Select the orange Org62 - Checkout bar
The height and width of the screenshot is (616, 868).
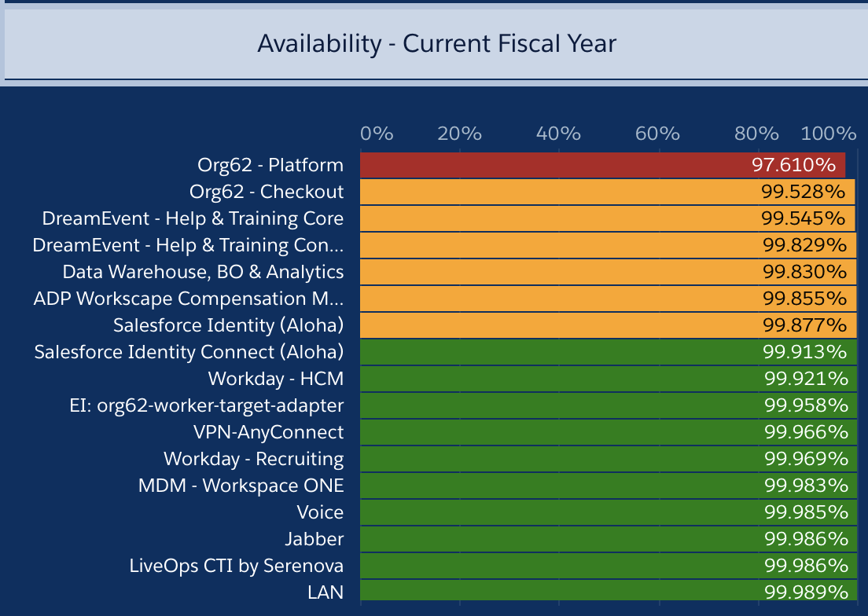[x=607, y=192]
